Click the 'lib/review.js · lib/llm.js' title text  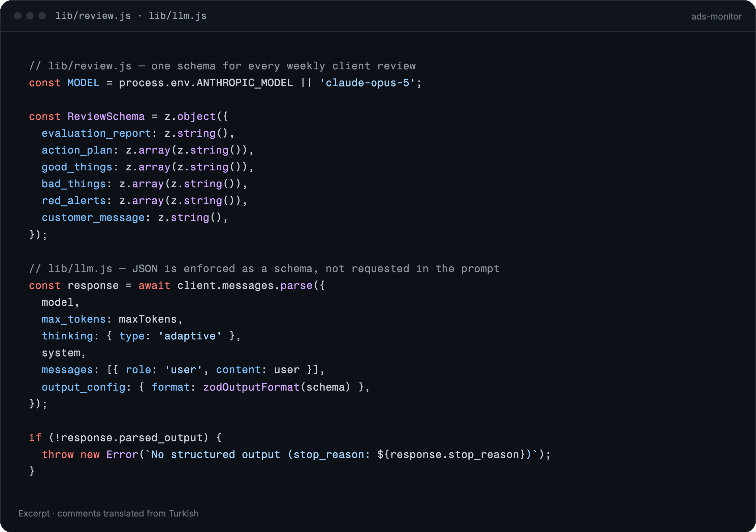pos(131,16)
